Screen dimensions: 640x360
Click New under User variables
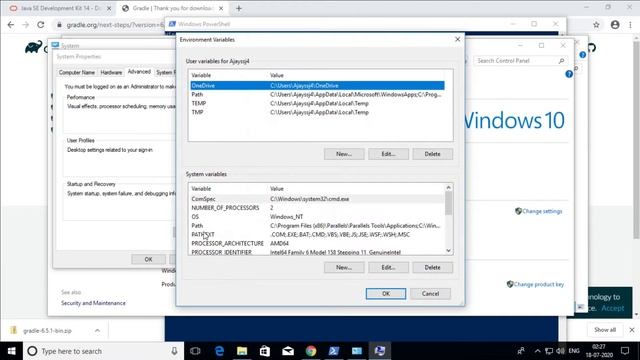click(344, 154)
